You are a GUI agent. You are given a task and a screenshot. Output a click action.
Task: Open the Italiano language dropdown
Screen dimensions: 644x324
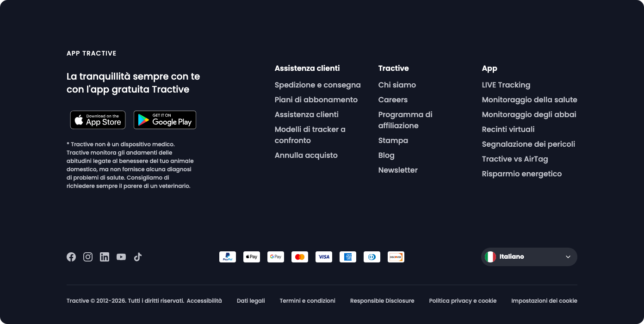[529, 257]
